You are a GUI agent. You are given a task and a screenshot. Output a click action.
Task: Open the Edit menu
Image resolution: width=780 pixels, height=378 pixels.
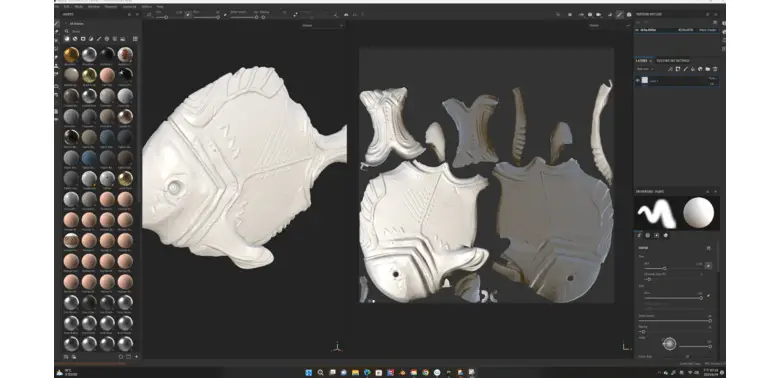[67, 6]
